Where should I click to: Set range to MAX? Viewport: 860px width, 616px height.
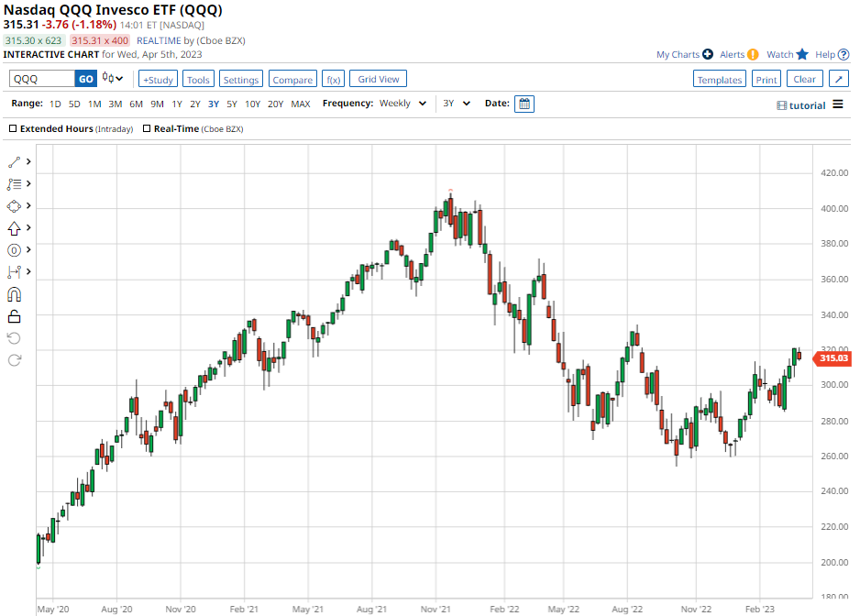tap(301, 104)
